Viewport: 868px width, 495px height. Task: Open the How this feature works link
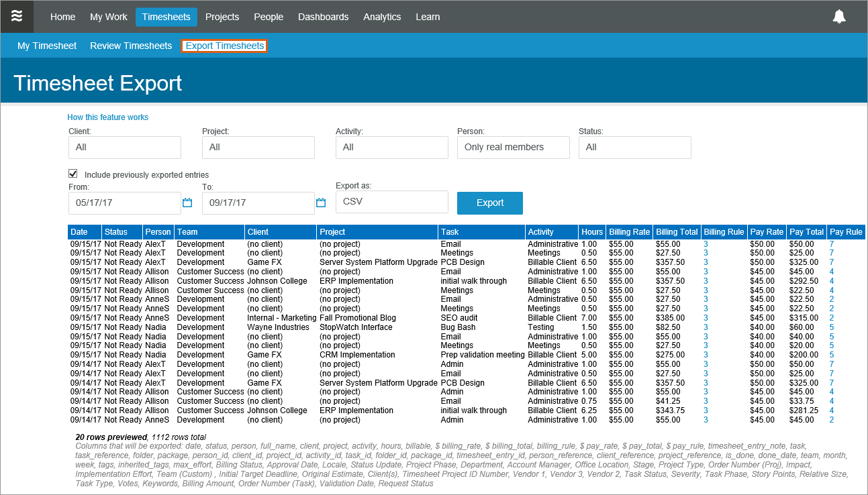point(107,117)
